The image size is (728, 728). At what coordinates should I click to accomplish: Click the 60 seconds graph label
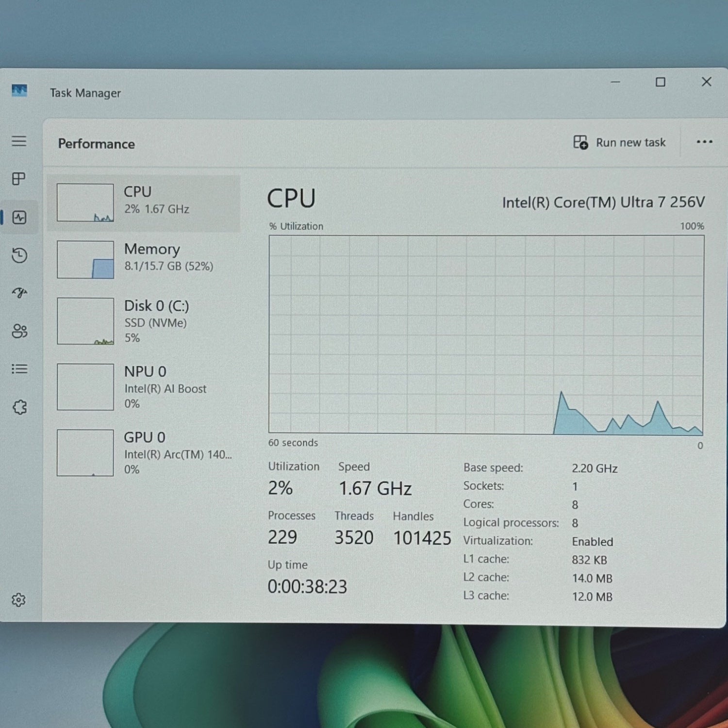293,443
